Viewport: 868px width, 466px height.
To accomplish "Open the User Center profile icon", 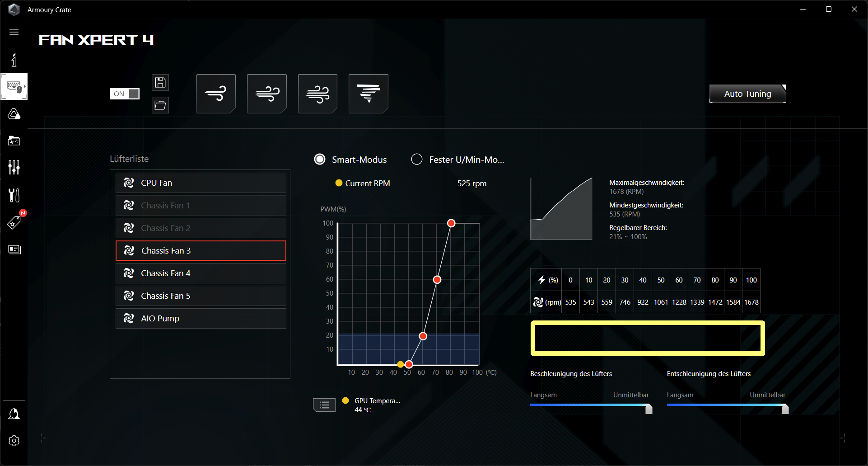I will click(14, 414).
